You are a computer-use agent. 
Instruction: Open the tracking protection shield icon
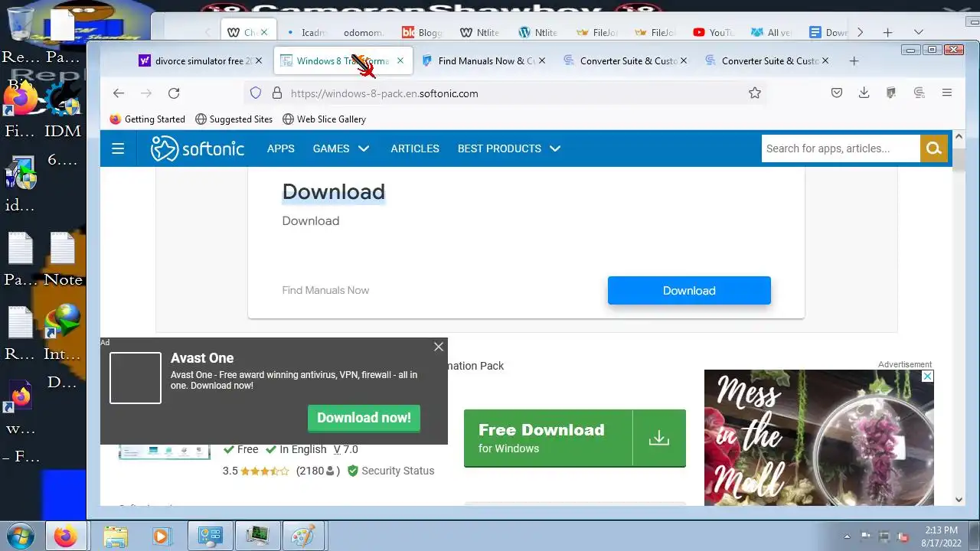click(x=256, y=93)
